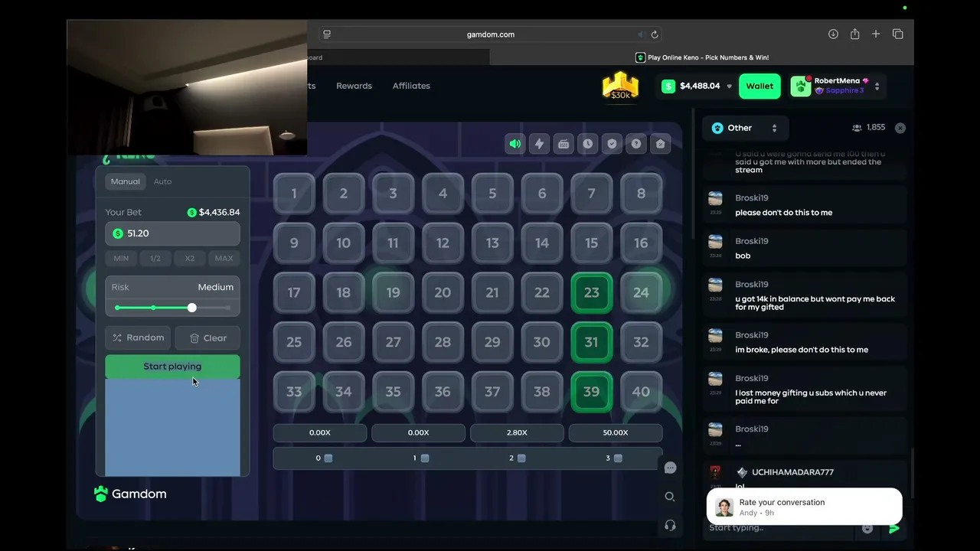Open the Other chat room dropdown
Viewport: 980px width, 551px height.
pyautogui.click(x=745, y=128)
